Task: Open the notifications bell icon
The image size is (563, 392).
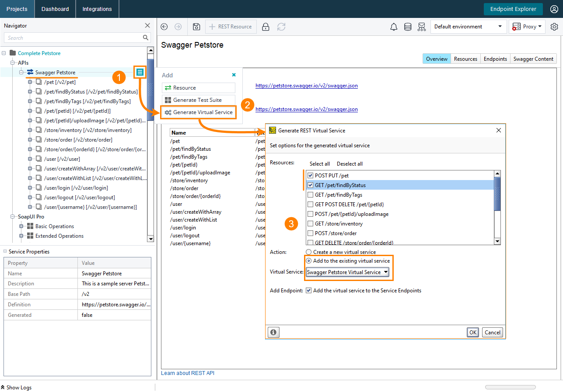Action: tap(394, 27)
